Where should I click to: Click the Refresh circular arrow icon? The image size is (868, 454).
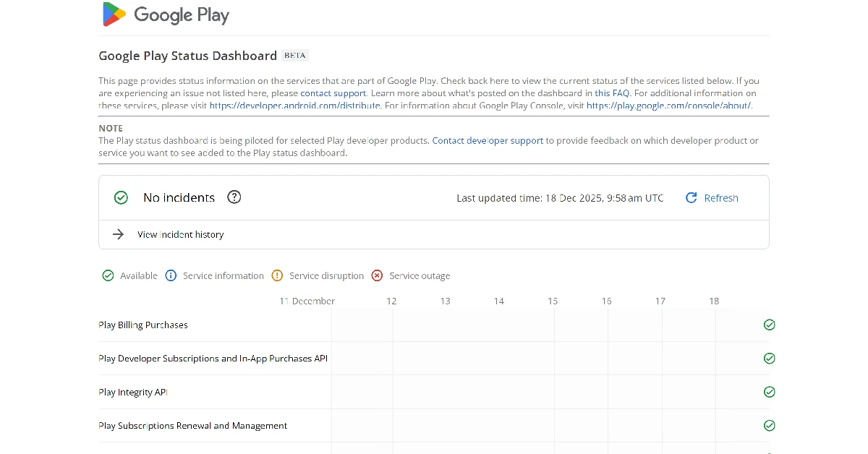pos(691,197)
